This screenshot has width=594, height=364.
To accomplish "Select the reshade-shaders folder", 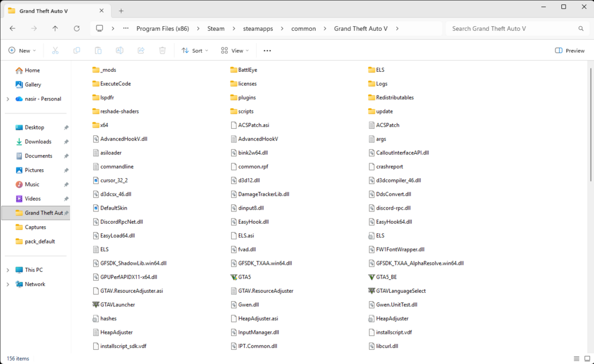I will tap(116, 112).
